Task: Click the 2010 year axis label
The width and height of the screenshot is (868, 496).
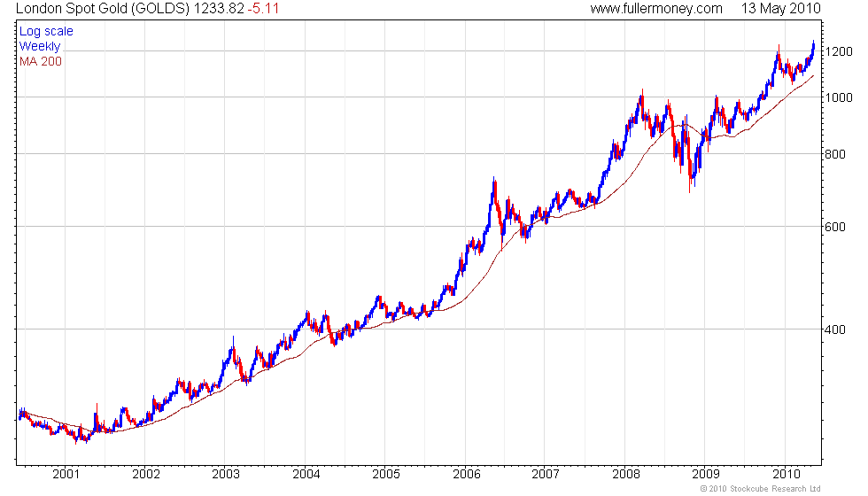Action: tap(787, 474)
